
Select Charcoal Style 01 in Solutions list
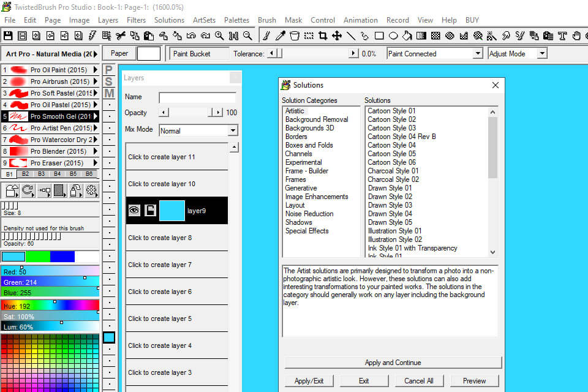pos(393,171)
